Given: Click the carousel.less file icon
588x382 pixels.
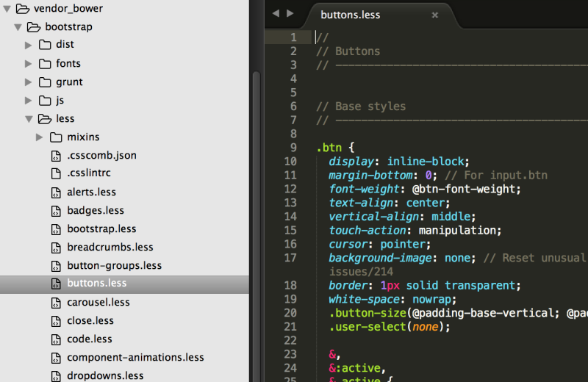Looking at the screenshot, I should [56, 303].
